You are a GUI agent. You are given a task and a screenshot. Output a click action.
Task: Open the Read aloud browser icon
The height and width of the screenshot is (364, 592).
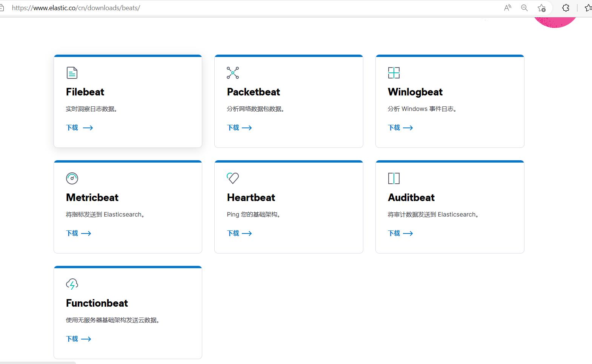(x=508, y=8)
